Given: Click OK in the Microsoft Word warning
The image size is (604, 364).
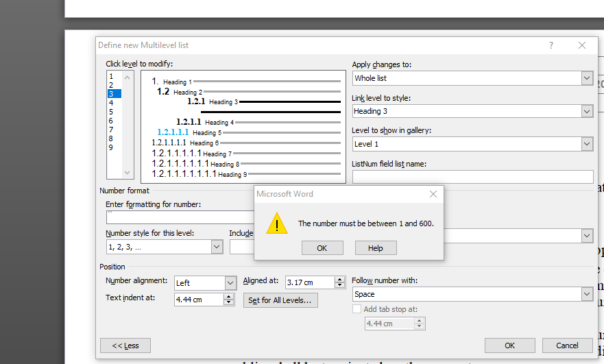Looking at the screenshot, I should tap(322, 248).
